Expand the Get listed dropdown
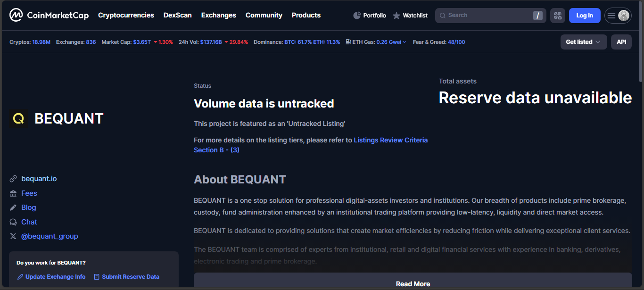This screenshot has height=290, width=644. tap(584, 42)
